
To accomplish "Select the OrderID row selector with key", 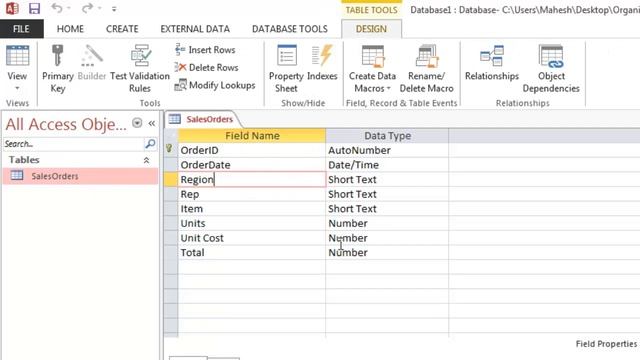I will click(171, 150).
